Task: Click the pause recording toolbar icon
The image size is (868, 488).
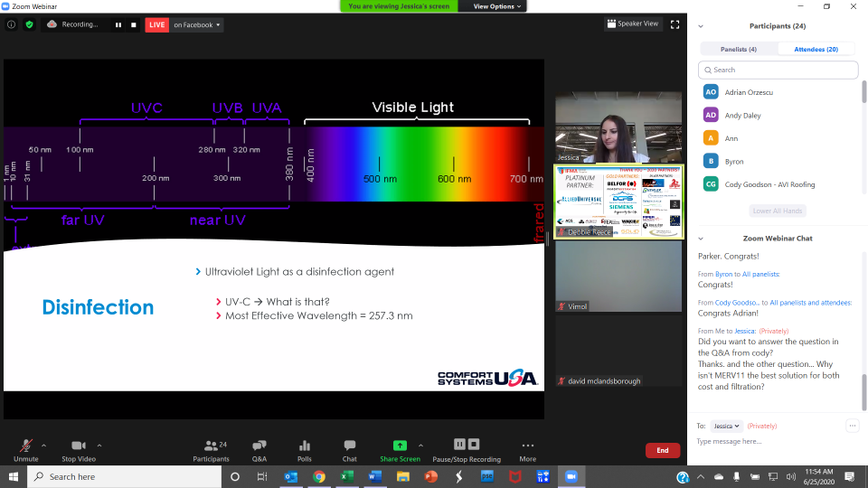Action: click(x=459, y=445)
